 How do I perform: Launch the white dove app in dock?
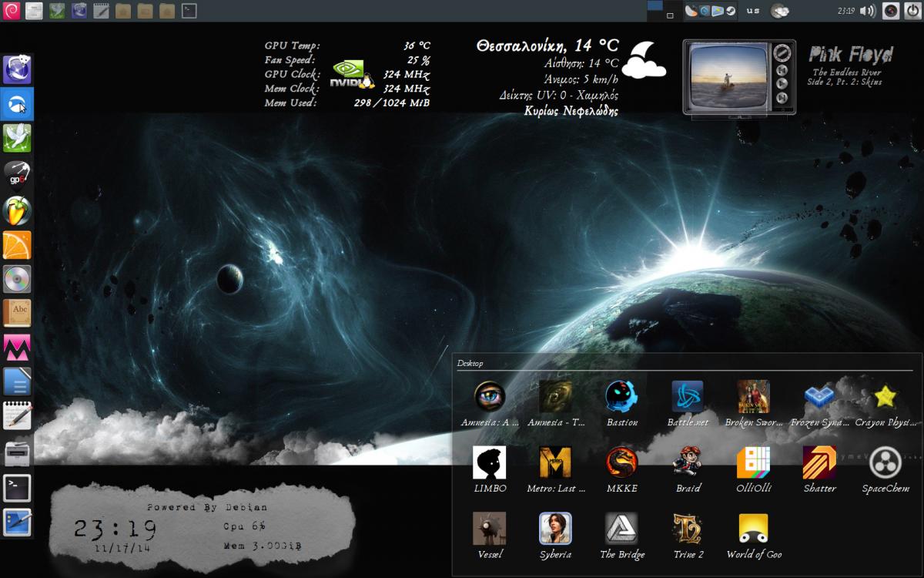tap(17, 139)
